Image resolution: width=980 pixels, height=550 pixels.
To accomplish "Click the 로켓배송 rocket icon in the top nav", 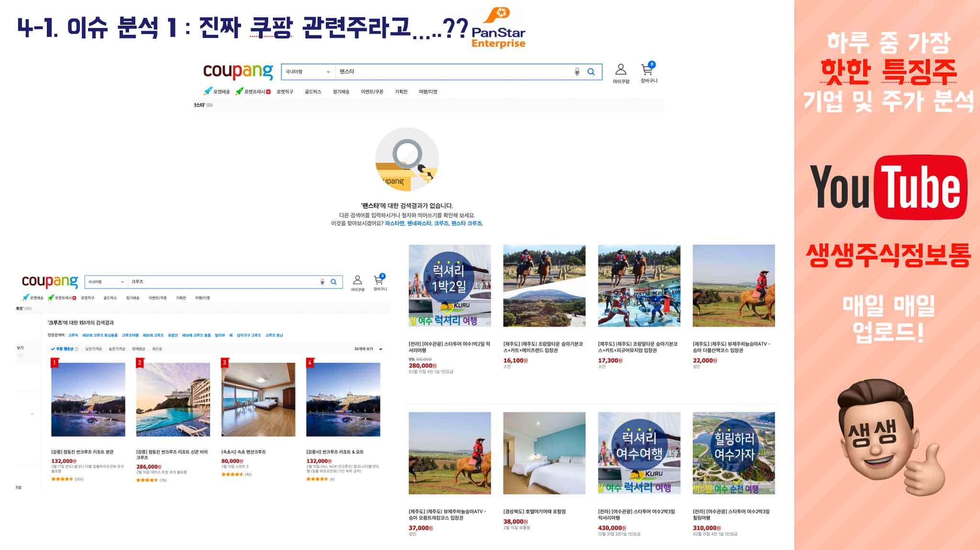I will pos(208,91).
